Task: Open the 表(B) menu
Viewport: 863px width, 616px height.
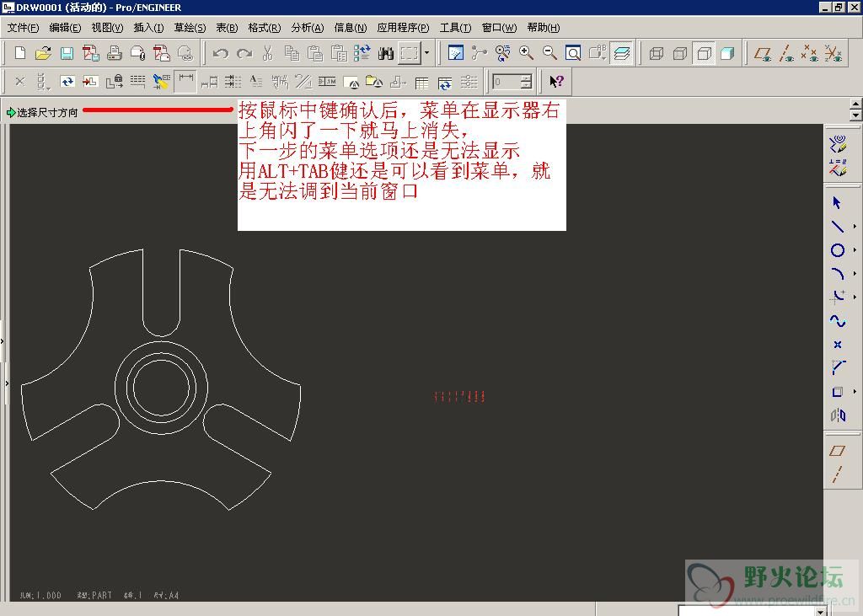Action: pyautogui.click(x=227, y=28)
